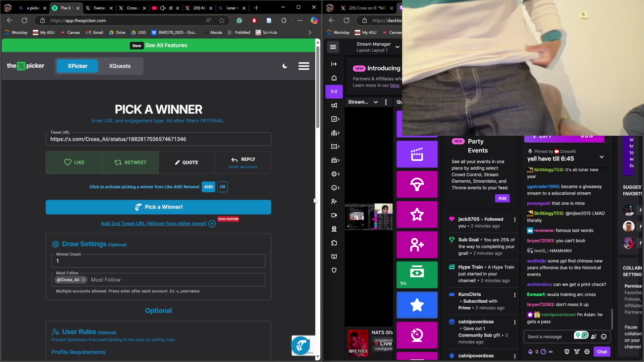Click the Pick a Winner! button
The width and height of the screenshot is (644, 362).
coord(158,207)
